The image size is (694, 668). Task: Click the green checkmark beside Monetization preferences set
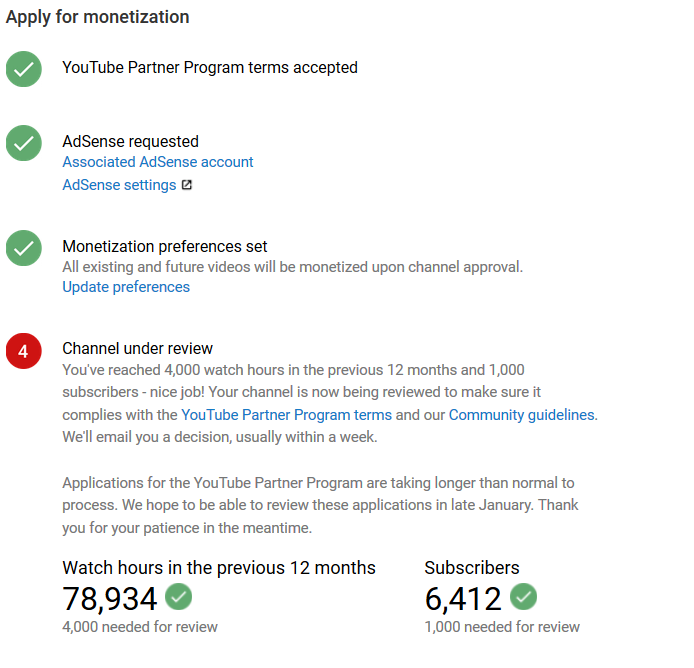click(24, 248)
